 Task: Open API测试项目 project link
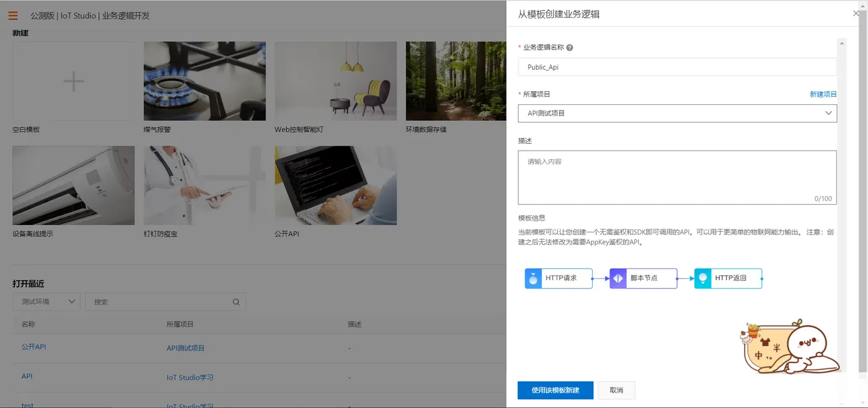(x=185, y=348)
